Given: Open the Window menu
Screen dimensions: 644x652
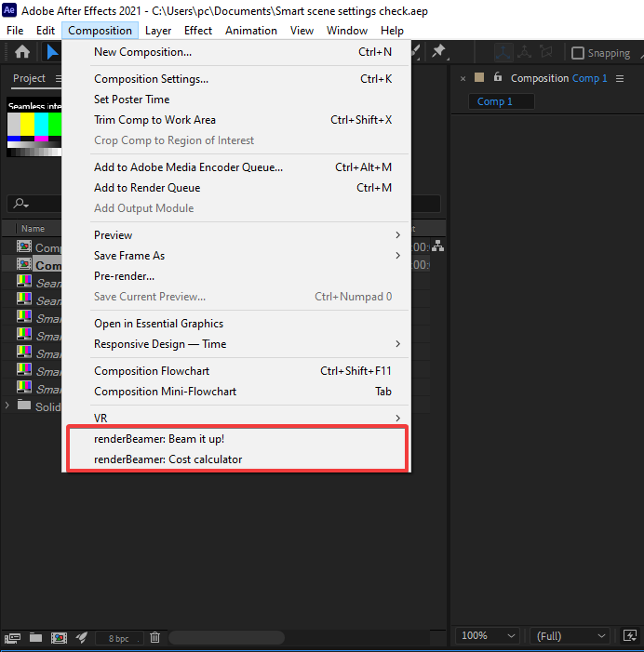Looking at the screenshot, I should click(347, 31).
